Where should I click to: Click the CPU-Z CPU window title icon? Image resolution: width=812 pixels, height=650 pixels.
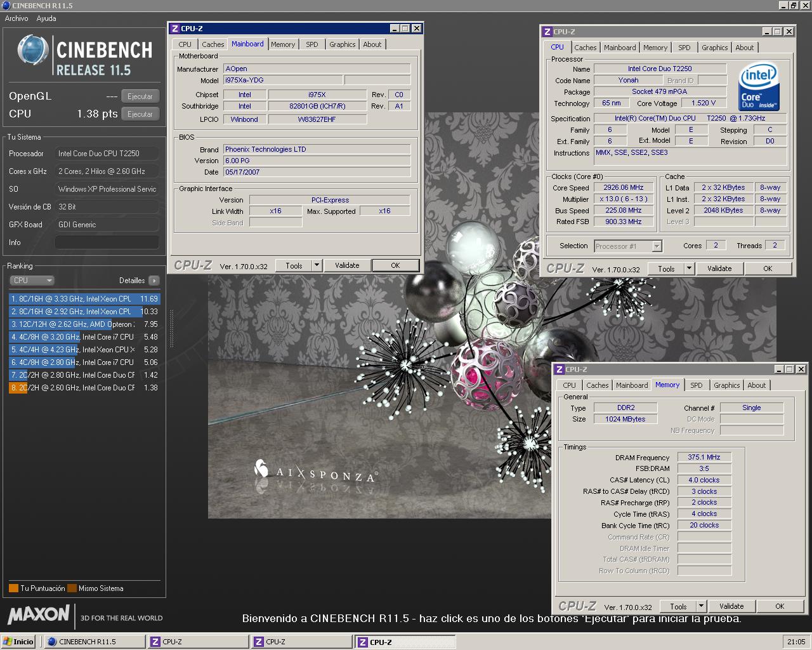(547, 32)
